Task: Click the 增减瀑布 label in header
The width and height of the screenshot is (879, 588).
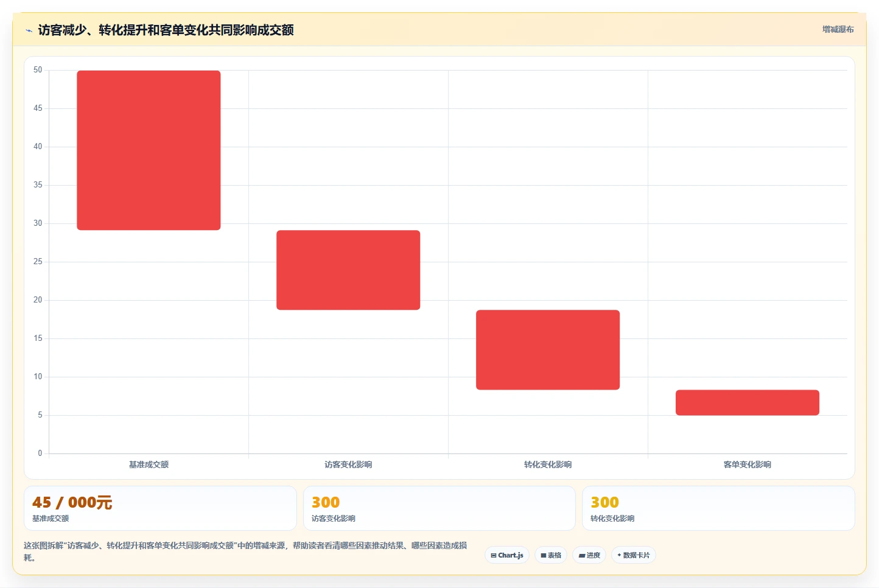Action: point(838,29)
